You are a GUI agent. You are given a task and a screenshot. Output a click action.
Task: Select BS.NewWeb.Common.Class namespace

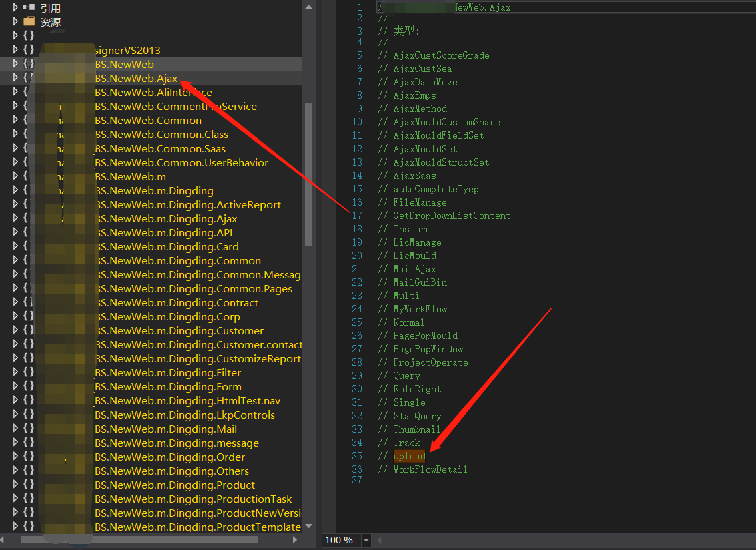[x=161, y=134]
